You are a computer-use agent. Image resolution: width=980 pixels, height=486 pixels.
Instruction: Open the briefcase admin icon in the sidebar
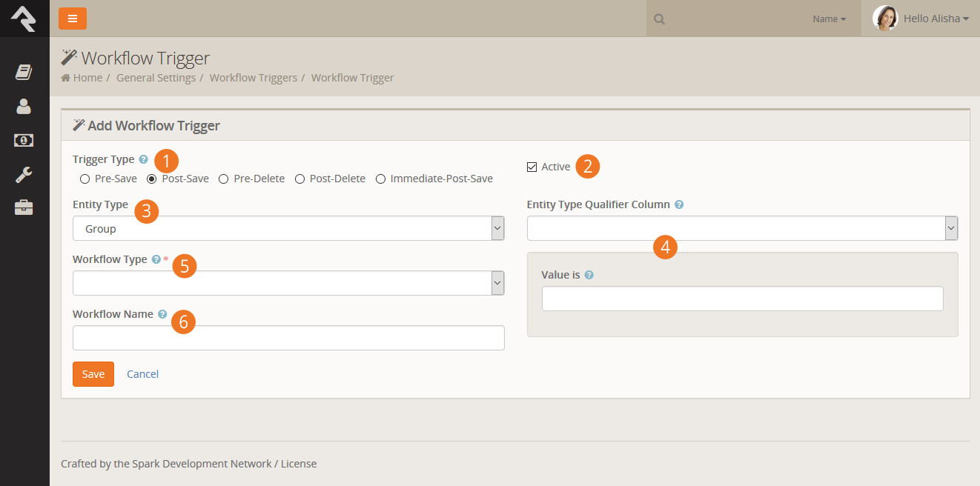pyautogui.click(x=24, y=208)
